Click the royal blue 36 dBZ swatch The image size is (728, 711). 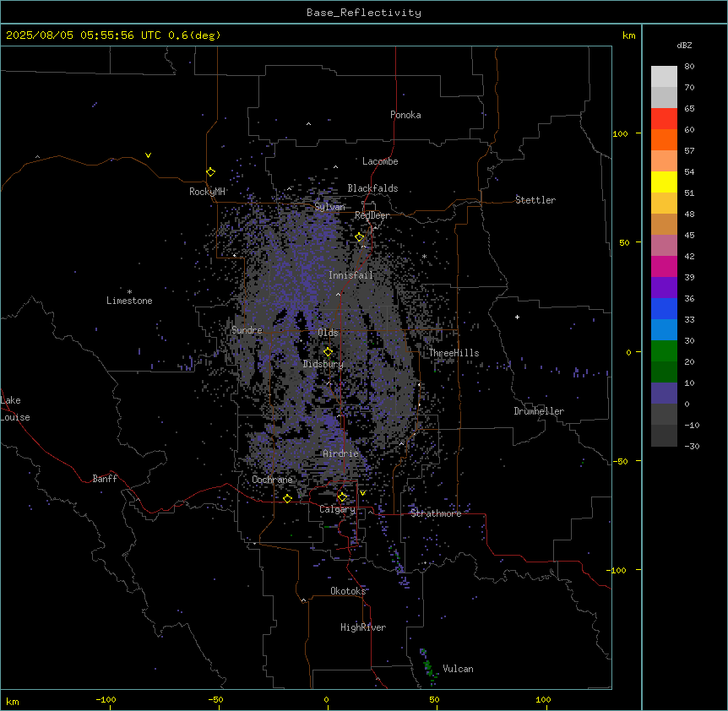point(664,308)
